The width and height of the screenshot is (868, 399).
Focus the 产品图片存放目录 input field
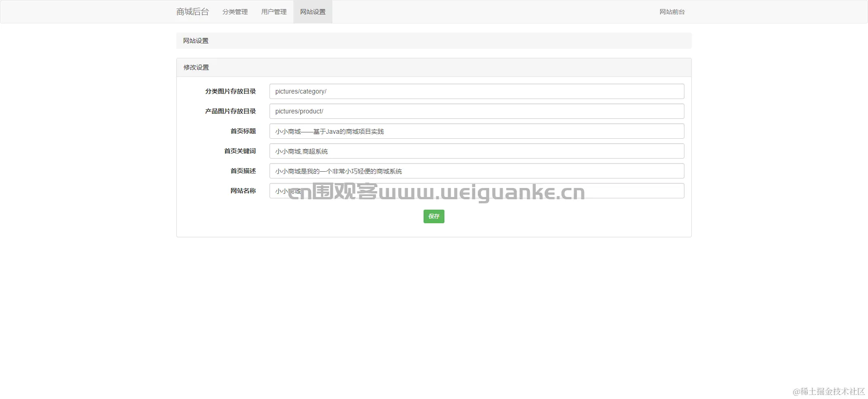tap(477, 111)
